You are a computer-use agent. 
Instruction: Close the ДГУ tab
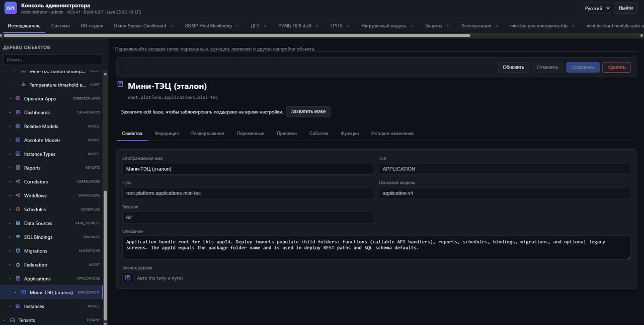265,26
